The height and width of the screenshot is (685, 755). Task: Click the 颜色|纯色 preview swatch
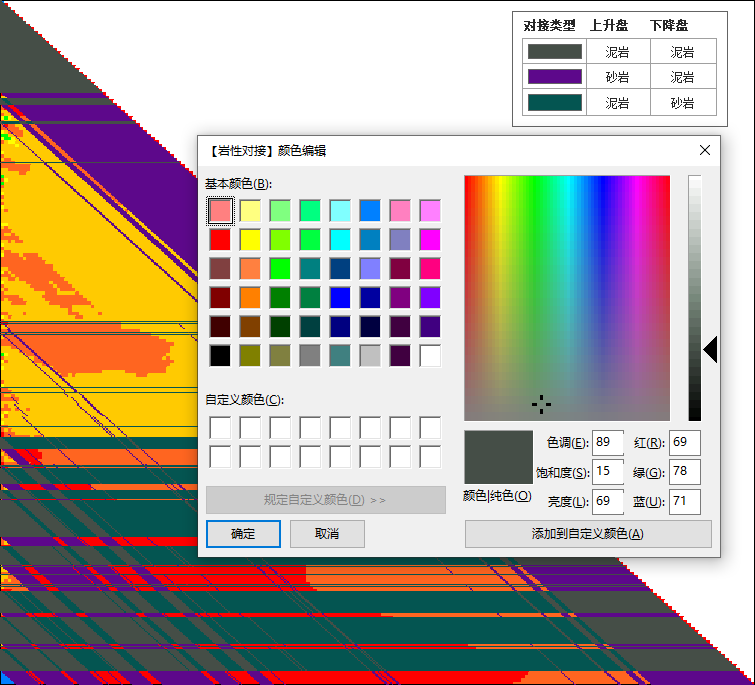tap(498, 457)
